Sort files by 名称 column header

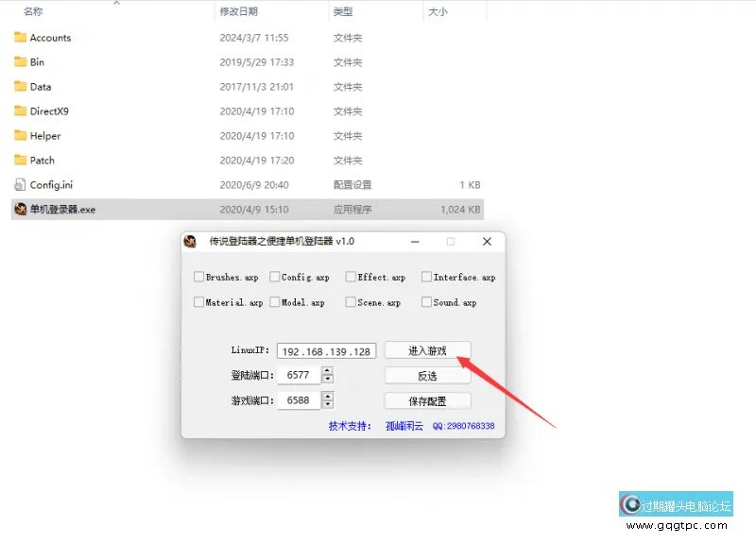(33, 11)
